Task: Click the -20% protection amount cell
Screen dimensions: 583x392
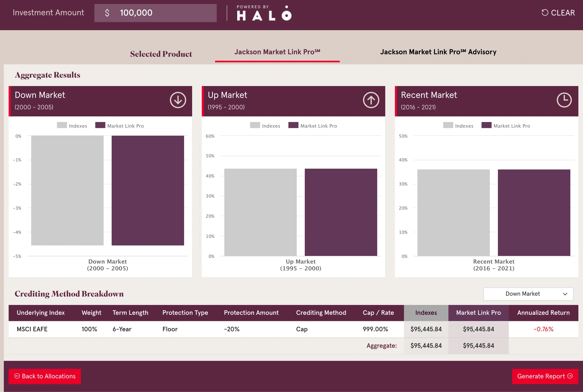Action: pos(232,329)
